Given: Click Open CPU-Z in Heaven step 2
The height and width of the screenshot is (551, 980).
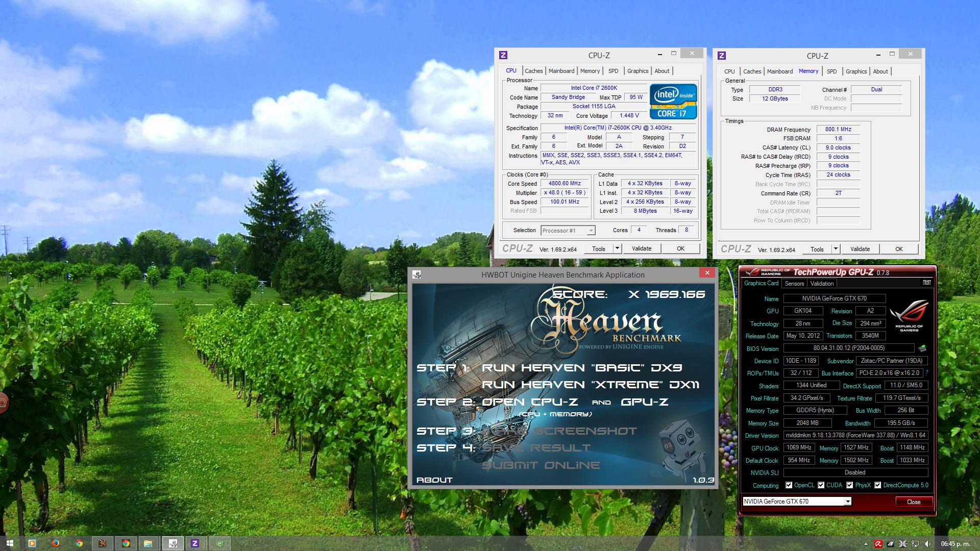Looking at the screenshot, I should (530, 402).
